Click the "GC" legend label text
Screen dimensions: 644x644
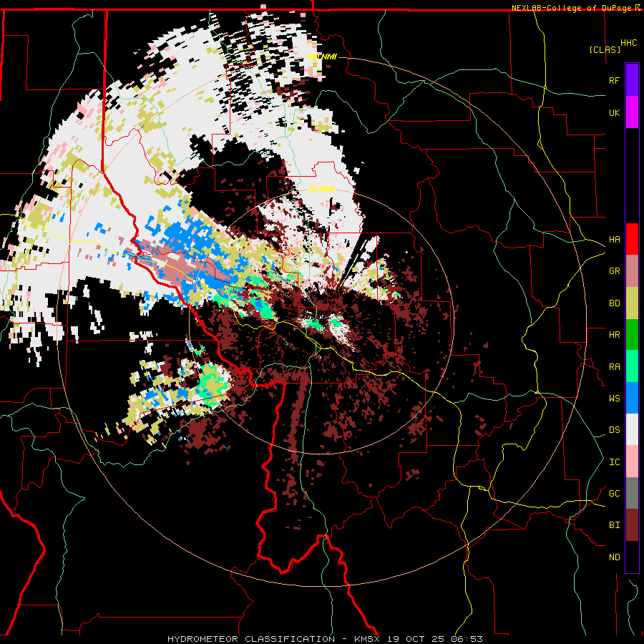coord(614,494)
